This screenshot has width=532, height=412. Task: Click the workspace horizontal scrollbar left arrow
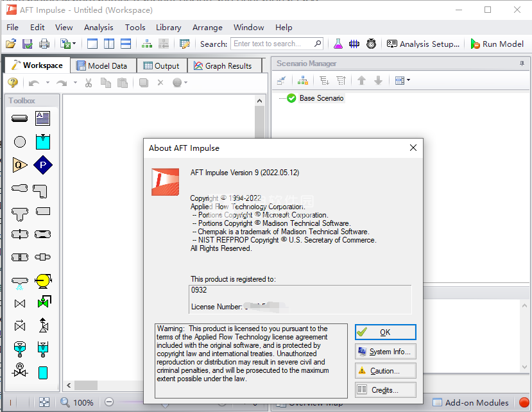pyautogui.click(x=69, y=385)
